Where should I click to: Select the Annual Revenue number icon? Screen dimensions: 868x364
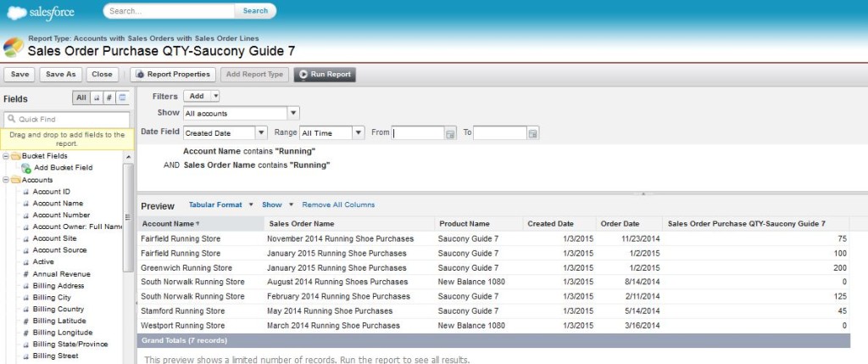pyautogui.click(x=25, y=274)
